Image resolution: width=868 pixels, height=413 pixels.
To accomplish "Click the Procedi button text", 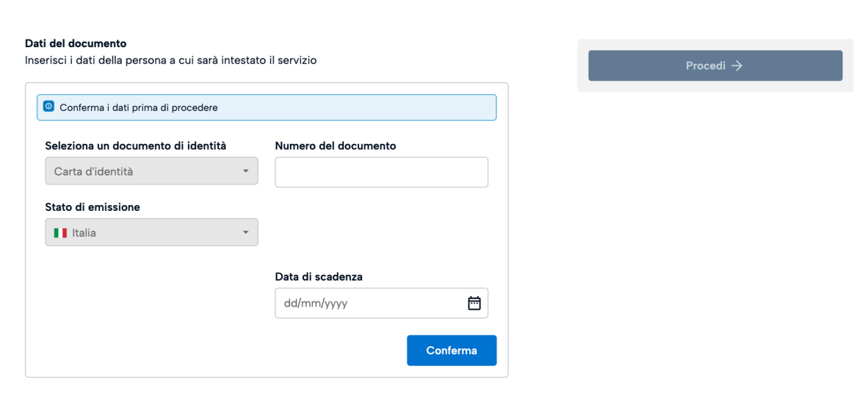I will tap(705, 65).
